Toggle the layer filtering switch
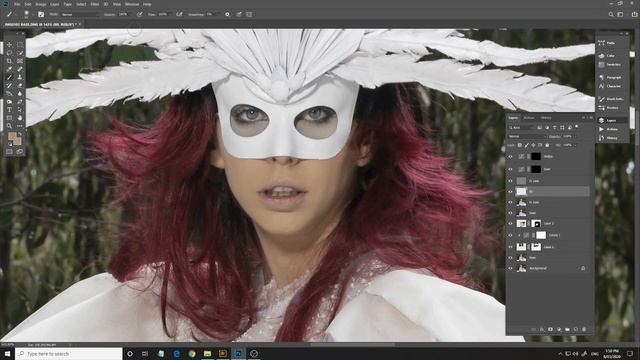This screenshot has width=640, height=360. coord(577,127)
